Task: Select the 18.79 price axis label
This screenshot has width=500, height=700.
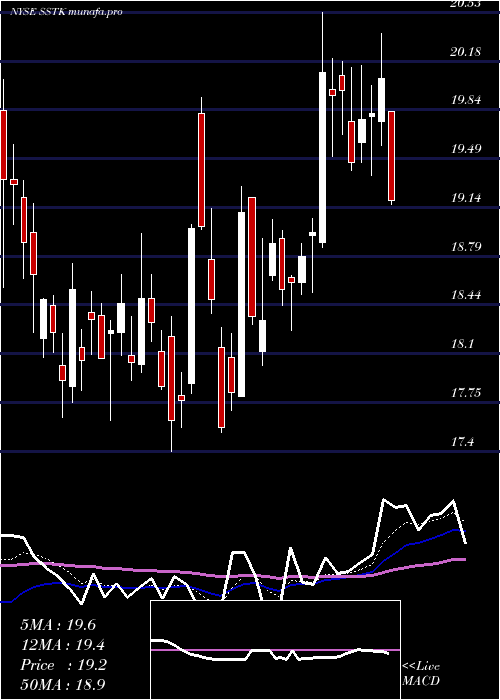Action: [466, 246]
